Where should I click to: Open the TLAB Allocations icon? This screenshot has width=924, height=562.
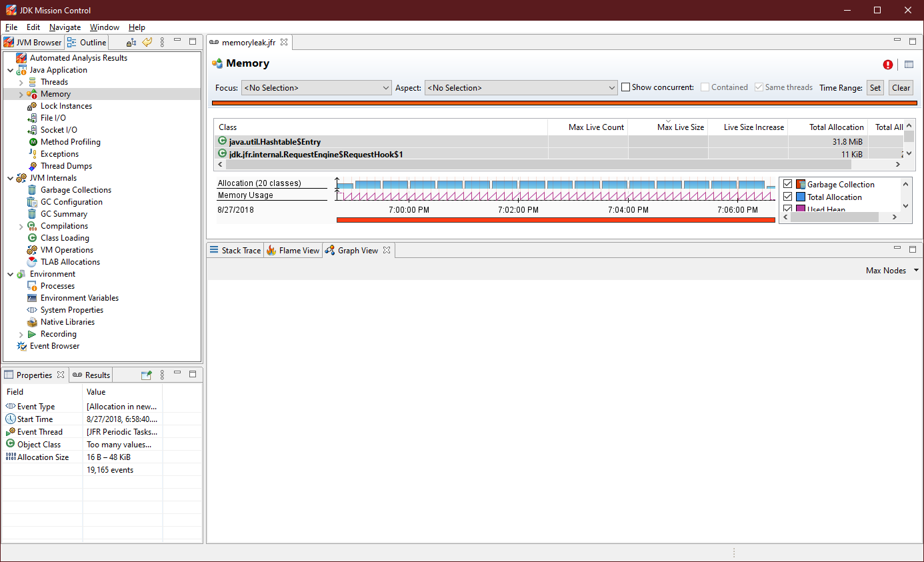tap(32, 262)
